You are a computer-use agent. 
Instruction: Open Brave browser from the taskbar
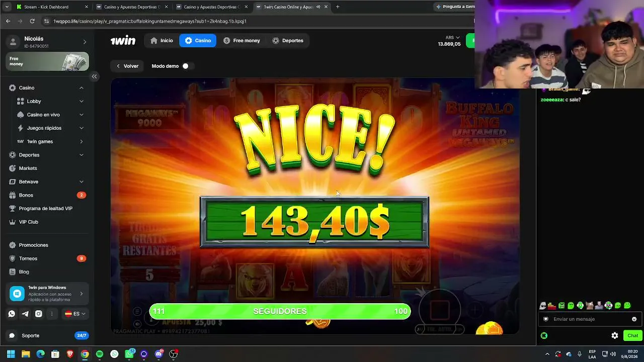coord(70,354)
